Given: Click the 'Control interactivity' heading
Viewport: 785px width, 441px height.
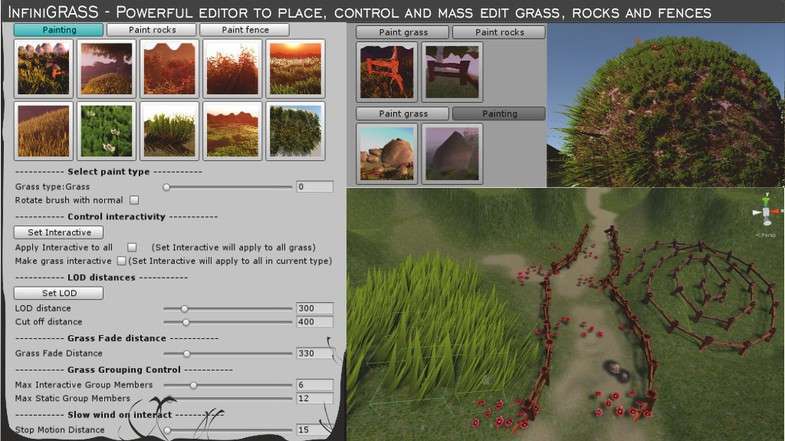Looking at the screenshot, I should click(x=116, y=217).
